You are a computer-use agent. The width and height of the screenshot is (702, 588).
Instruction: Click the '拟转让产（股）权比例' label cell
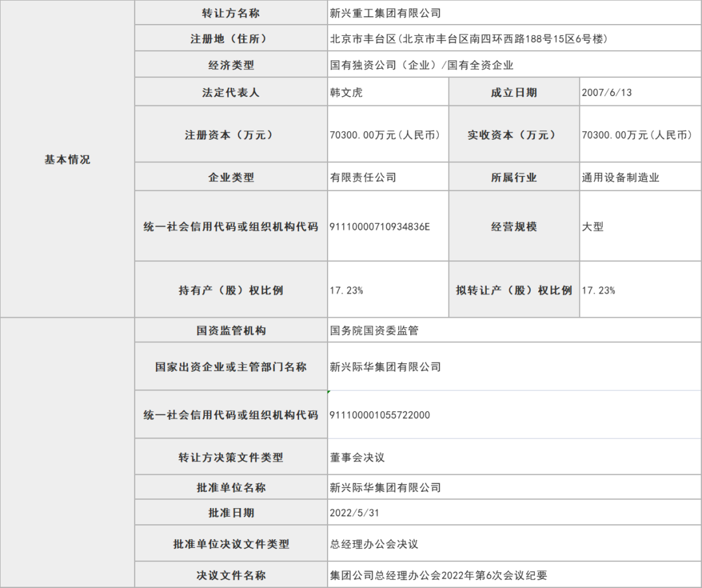pyautogui.click(x=514, y=290)
